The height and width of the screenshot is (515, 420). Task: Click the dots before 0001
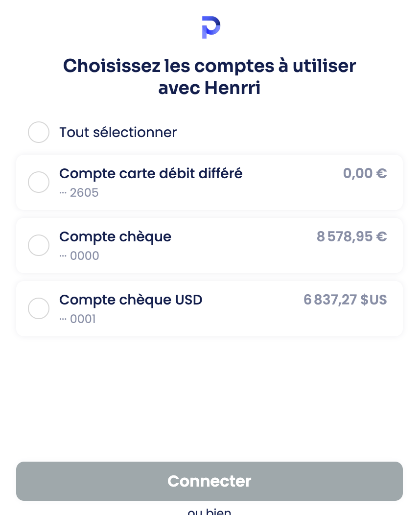point(63,319)
